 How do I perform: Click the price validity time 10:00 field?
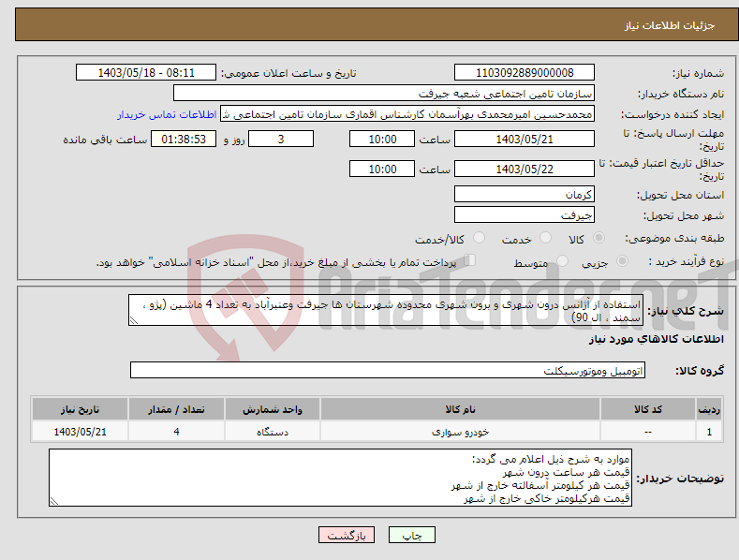(382, 169)
